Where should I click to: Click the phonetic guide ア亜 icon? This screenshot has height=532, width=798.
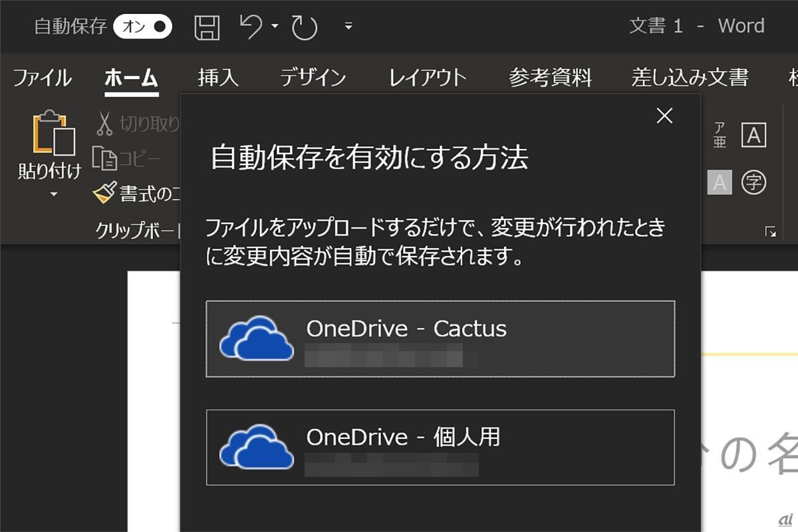(720, 135)
